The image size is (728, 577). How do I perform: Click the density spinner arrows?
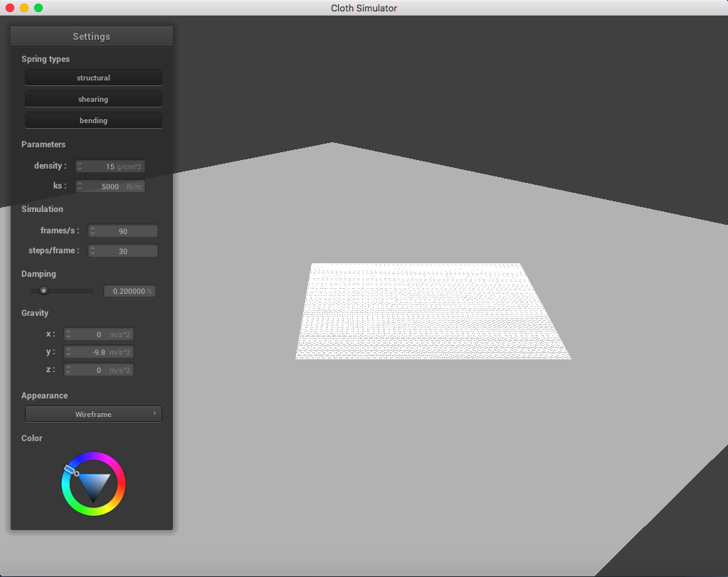[x=80, y=166]
